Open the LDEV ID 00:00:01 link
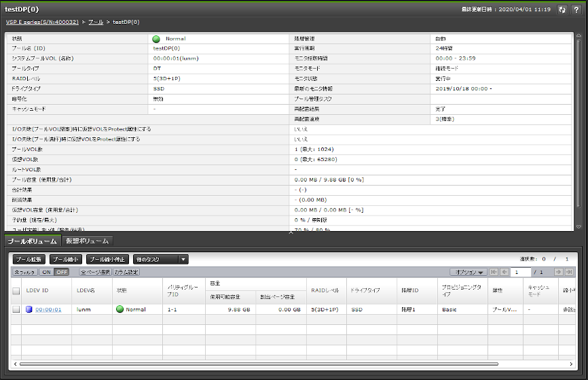 coord(48,309)
